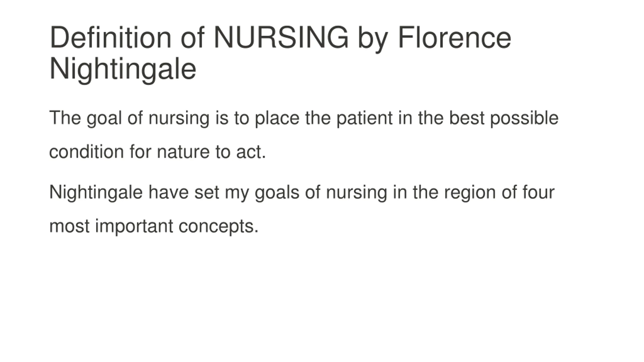Click the word region in body text
The width and height of the screenshot is (644, 362).
470,193
